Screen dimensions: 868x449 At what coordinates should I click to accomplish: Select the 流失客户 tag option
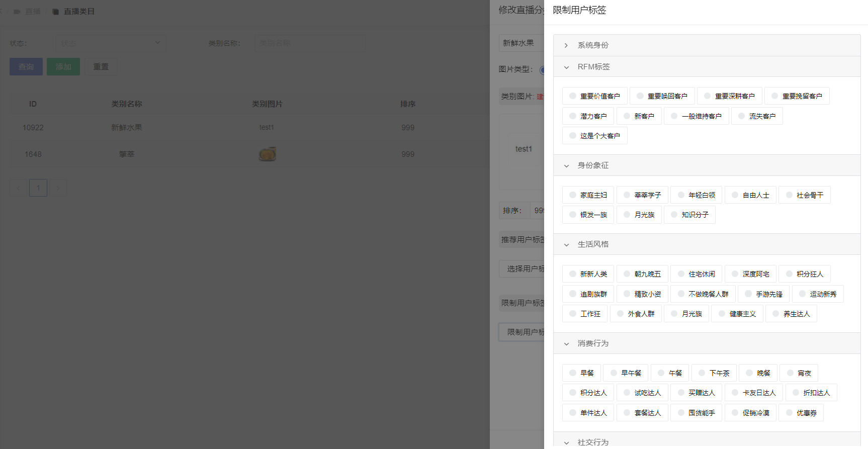tap(756, 116)
